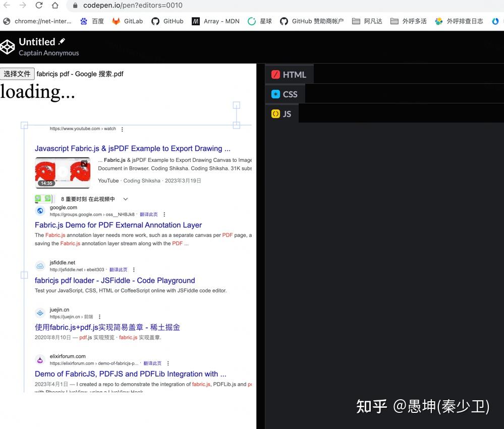Open the Demo of FabricJS, PDFJS and PDFLib result
Image resolution: width=504 pixels, height=429 pixels.
[131, 374]
